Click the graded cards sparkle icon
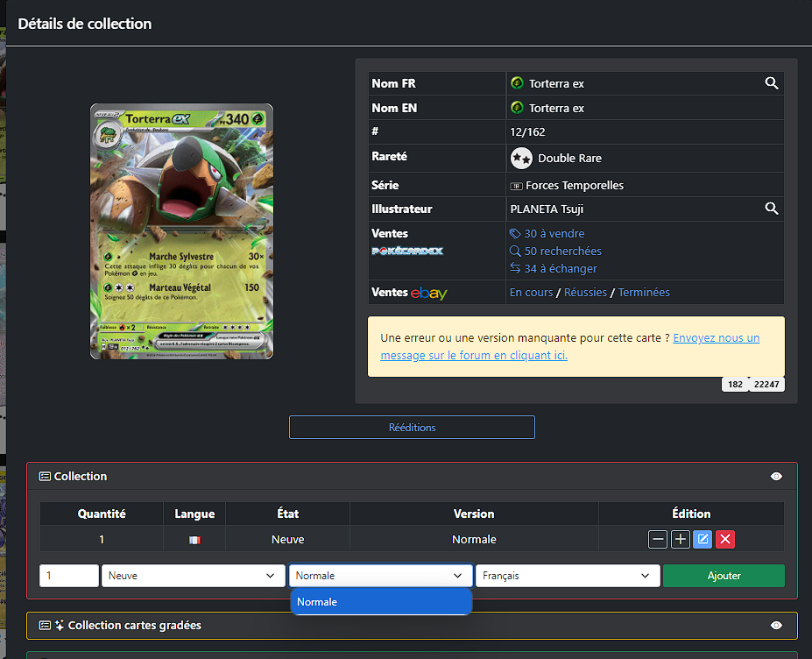812x659 pixels. [60, 626]
